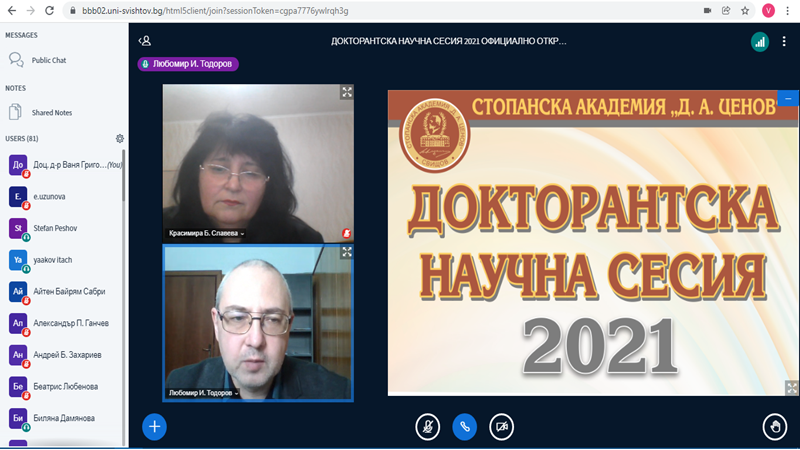800x450 pixels.
Task: Leave audio with phone button
Action: pyautogui.click(x=465, y=427)
